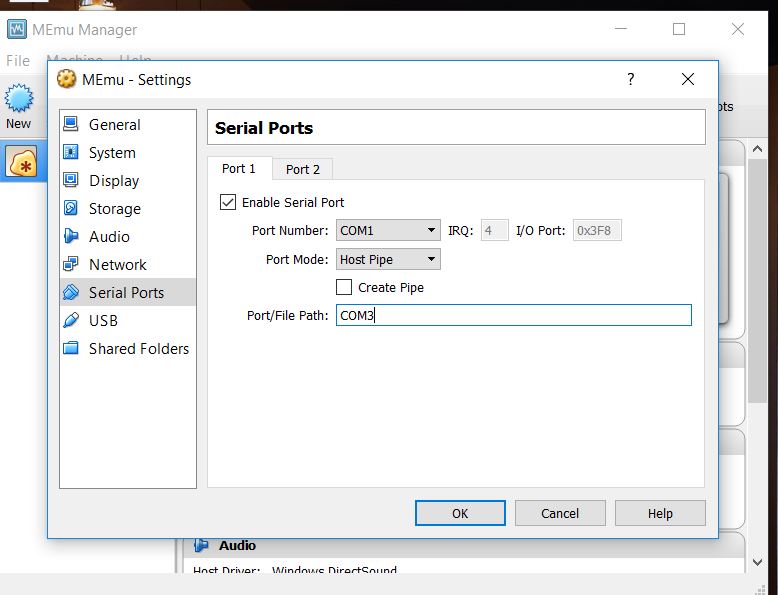
Task: Click the Network adapter icon
Action: [x=71, y=265]
